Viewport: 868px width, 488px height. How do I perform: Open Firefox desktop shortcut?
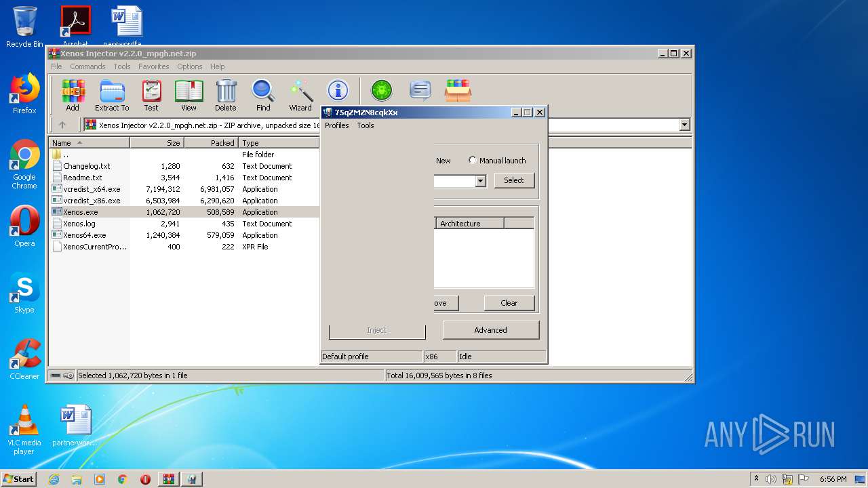24,94
